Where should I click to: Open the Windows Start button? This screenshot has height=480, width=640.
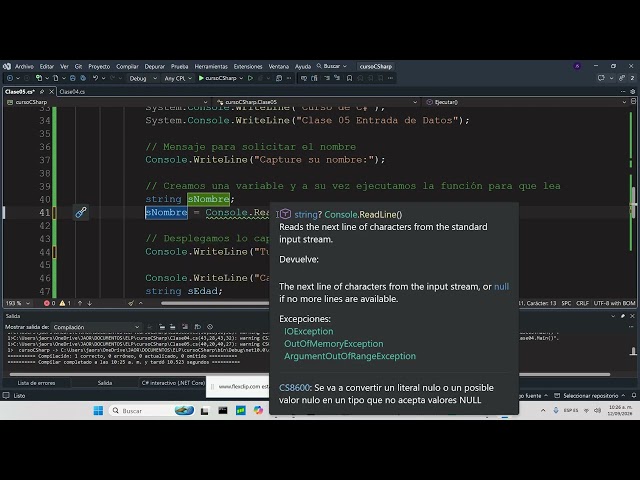click(98, 411)
